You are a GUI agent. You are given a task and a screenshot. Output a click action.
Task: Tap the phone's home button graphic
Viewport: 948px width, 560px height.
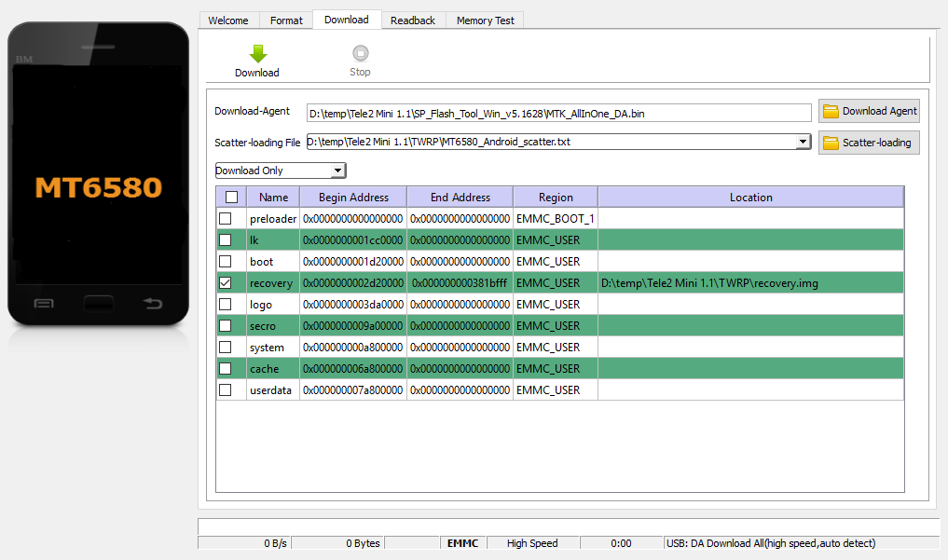(98, 304)
